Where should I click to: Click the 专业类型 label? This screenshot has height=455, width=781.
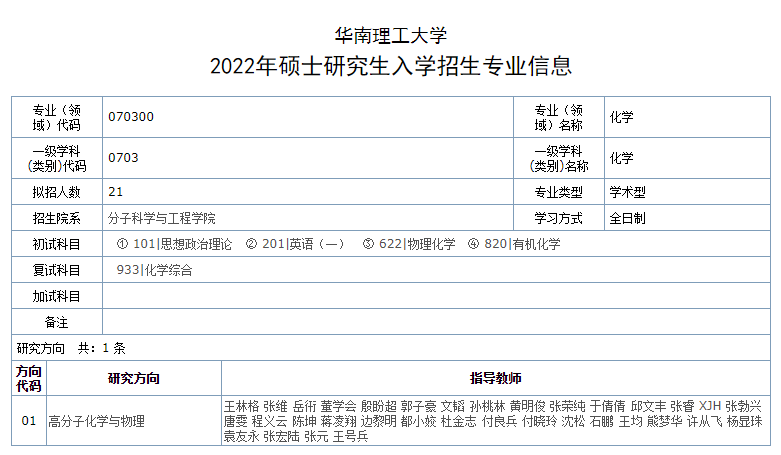coord(558,192)
